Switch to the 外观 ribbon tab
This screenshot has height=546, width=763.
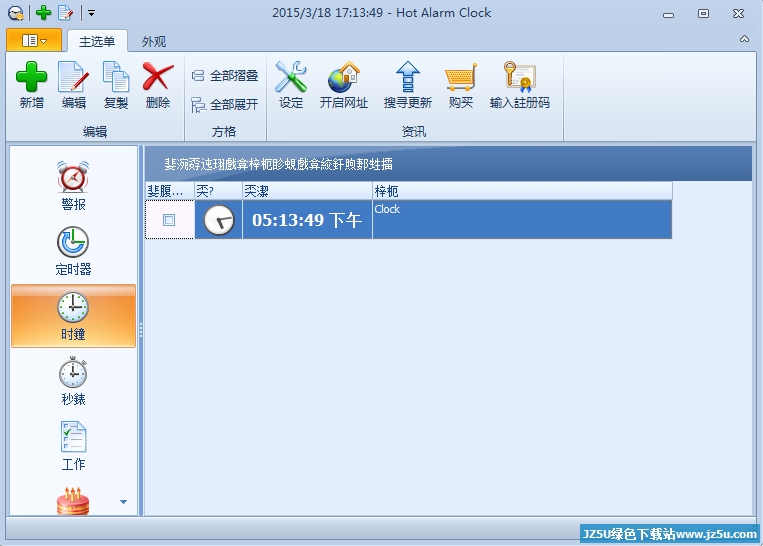154,41
